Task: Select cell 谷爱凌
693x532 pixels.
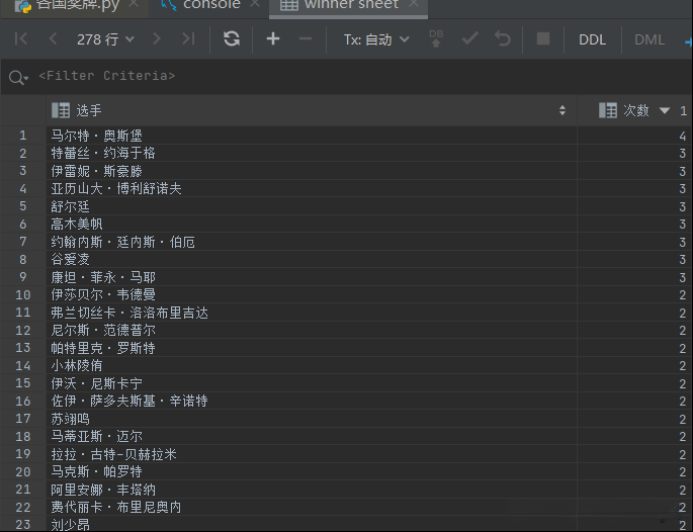Action: pos(312,259)
